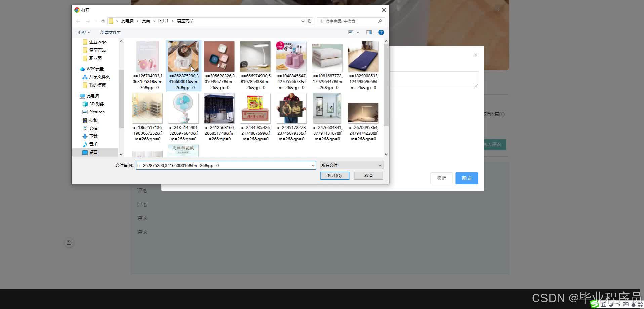
Task: Select 我的模板 in navigation pane
Action: coord(94,85)
